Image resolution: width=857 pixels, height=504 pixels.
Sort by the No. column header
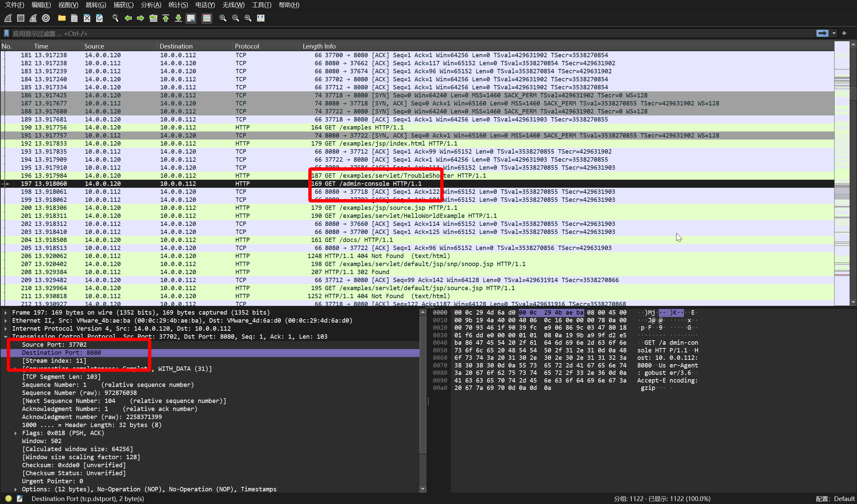pos(16,46)
